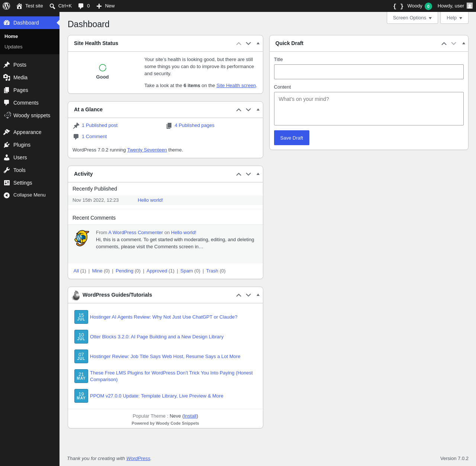This screenshot has width=476, height=466.
Task: Open the A WordPress Commenter link
Action: point(136,233)
